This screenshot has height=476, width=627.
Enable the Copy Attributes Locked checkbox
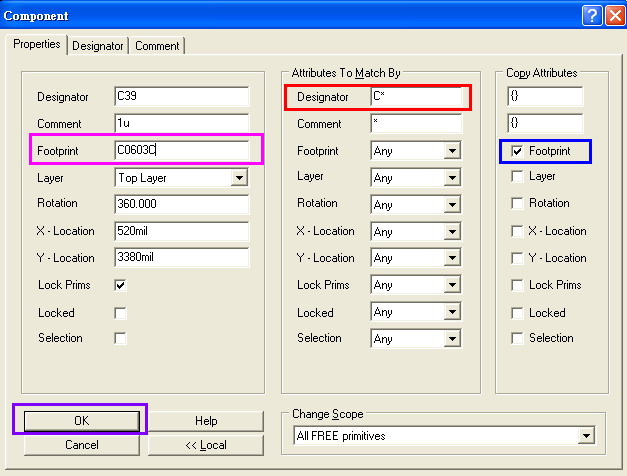coord(517,313)
